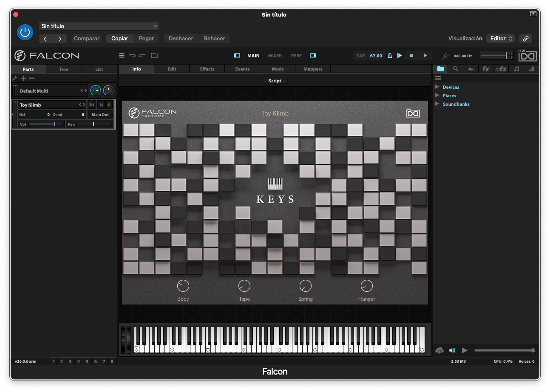This screenshot has height=392, width=550.
Task: Click Default Multi preset arrows
Action: (84, 91)
